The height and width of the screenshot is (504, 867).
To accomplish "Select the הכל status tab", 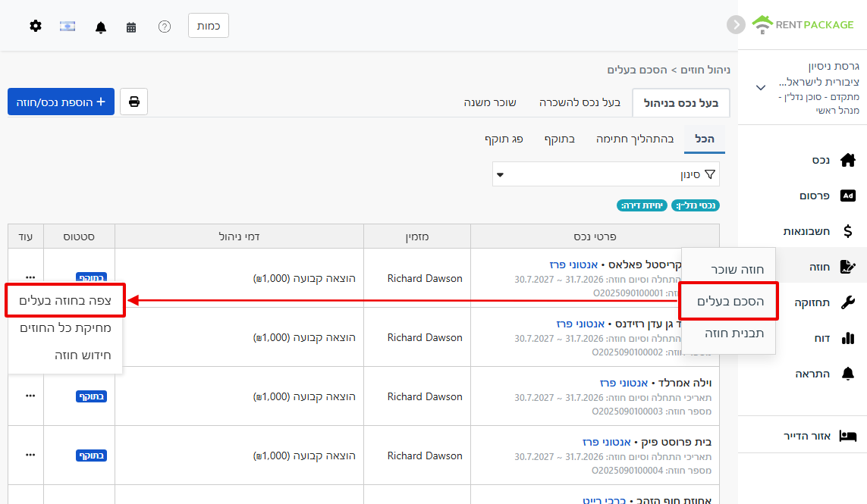I will coord(705,139).
